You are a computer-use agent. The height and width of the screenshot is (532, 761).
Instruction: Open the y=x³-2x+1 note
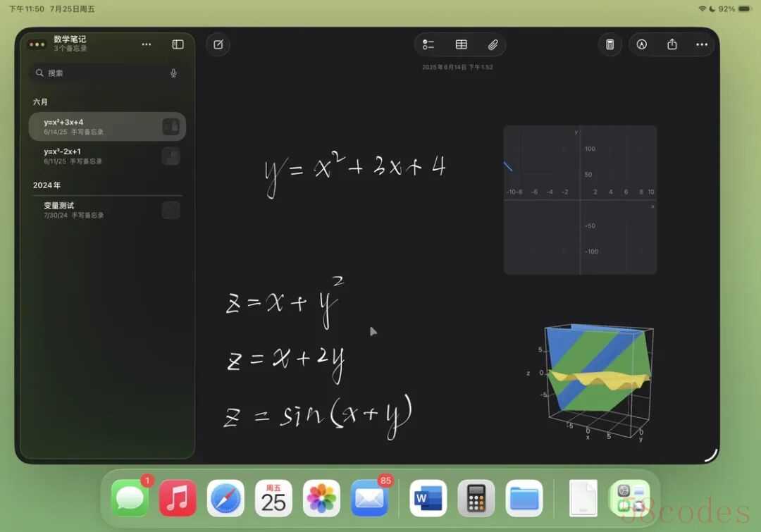[107, 156]
